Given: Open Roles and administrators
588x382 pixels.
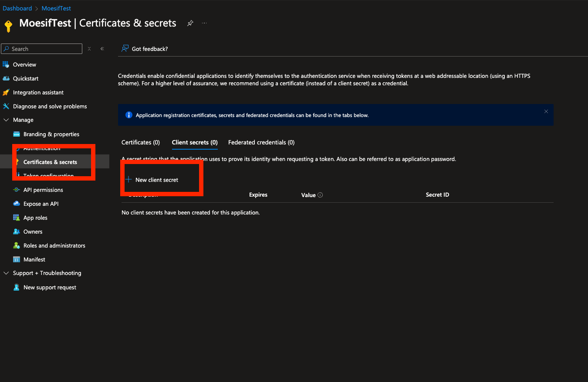Looking at the screenshot, I should click(54, 245).
